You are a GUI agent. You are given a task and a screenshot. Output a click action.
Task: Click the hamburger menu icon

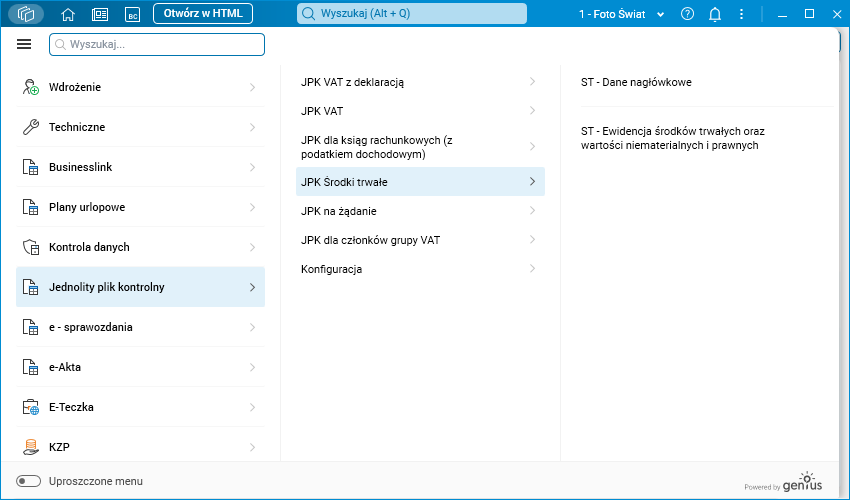tap(25, 44)
